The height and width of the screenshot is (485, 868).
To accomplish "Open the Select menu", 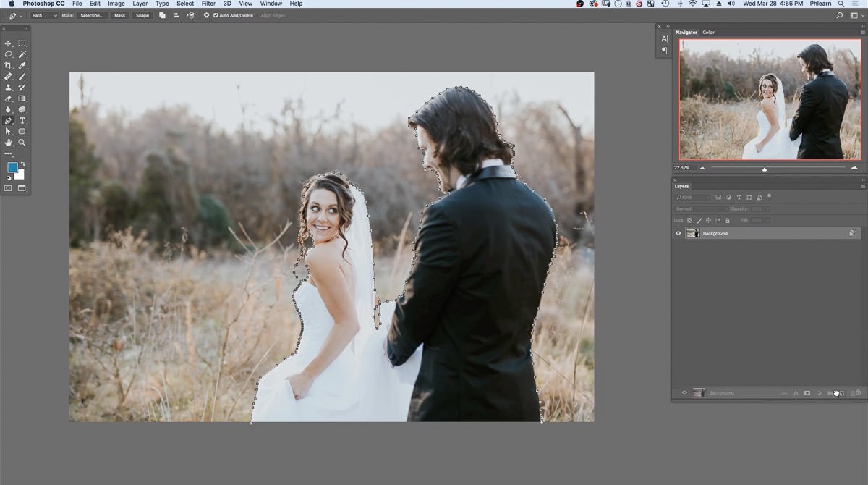I will point(185,4).
